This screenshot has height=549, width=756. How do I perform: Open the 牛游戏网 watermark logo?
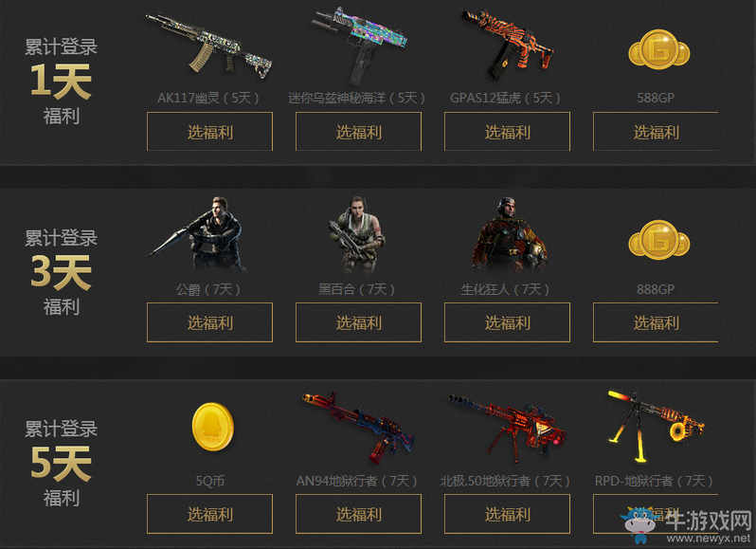688,525
